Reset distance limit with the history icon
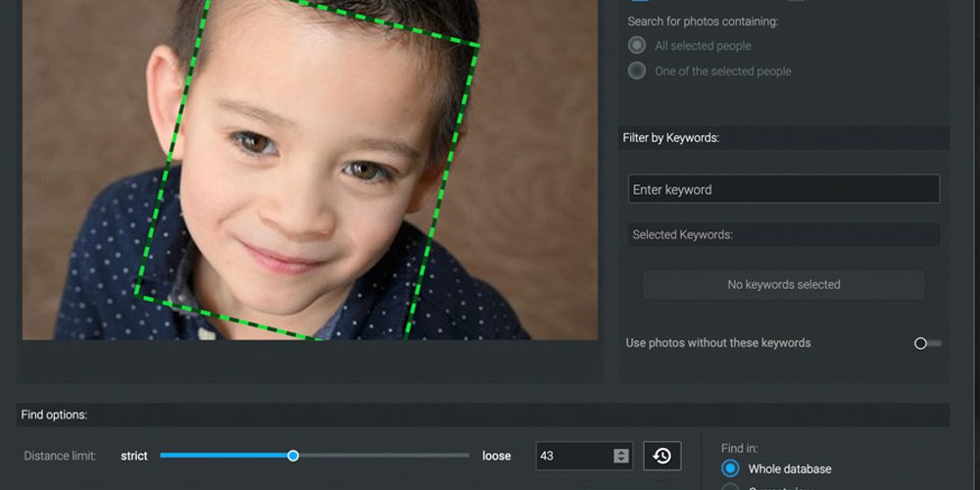 click(x=661, y=456)
